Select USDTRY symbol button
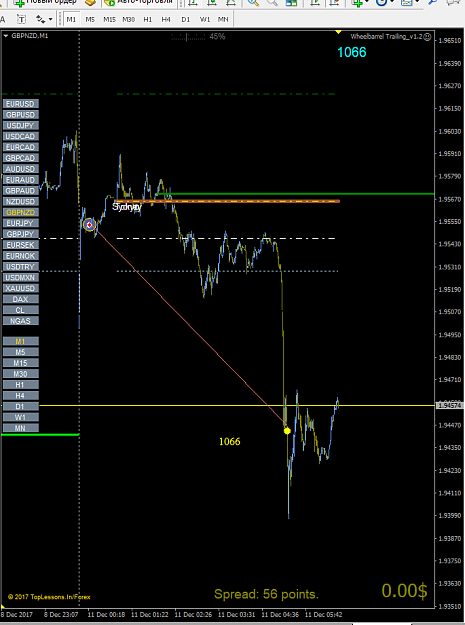The height and width of the screenshot is (625, 465). [21, 267]
